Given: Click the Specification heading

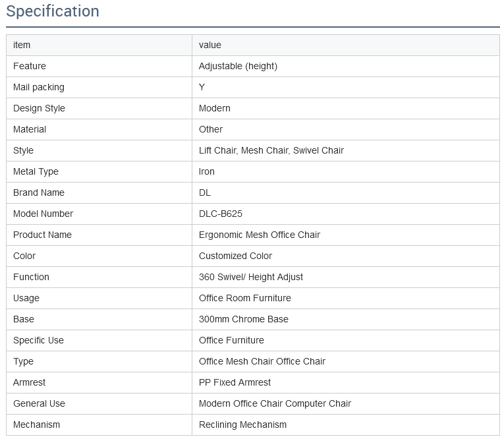Looking at the screenshot, I should coord(53,11).
